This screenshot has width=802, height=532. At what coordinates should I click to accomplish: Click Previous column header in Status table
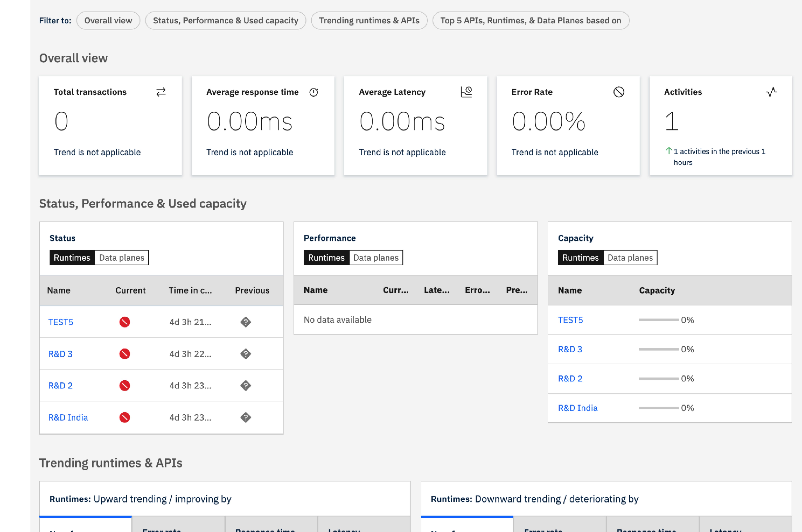click(x=253, y=290)
